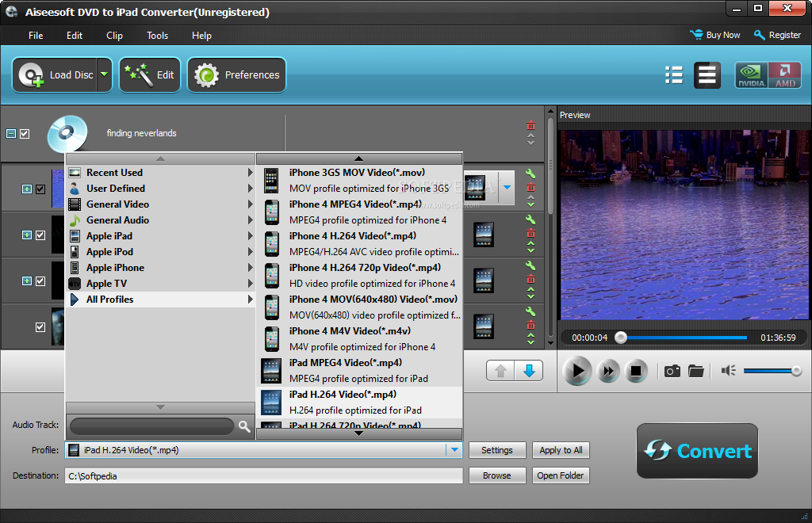The image size is (812, 523).
Task: Uncheck the finding neverlands disc checkbox
Action: click(x=25, y=134)
